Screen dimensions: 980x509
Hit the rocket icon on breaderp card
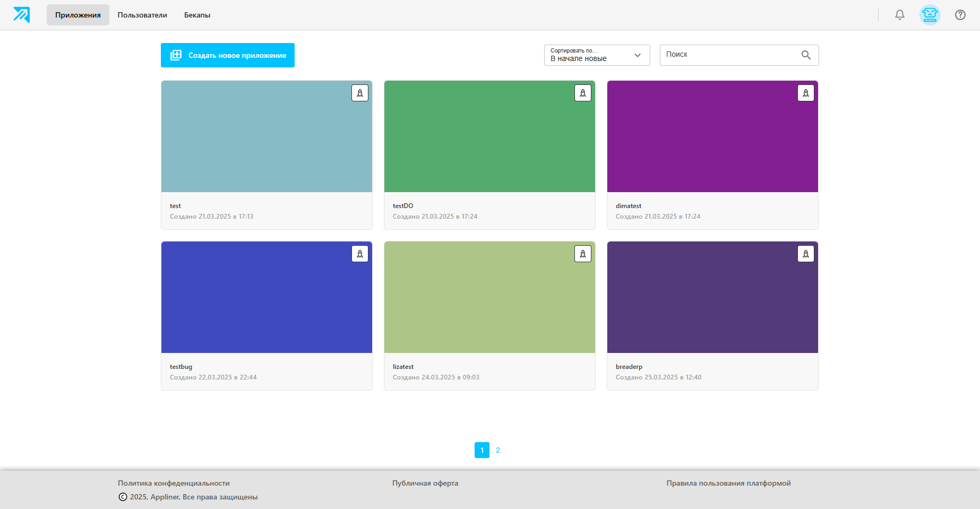click(806, 254)
